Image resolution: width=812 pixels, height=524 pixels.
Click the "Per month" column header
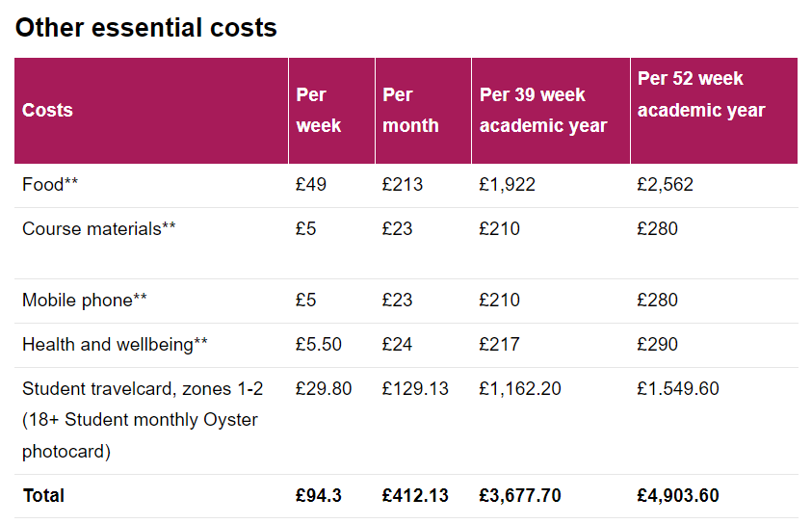(x=410, y=110)
